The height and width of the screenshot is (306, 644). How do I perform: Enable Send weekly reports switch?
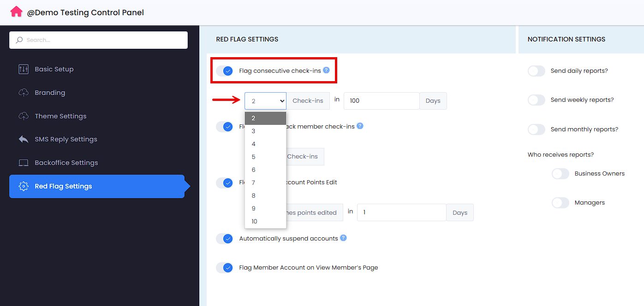[537, 100]
